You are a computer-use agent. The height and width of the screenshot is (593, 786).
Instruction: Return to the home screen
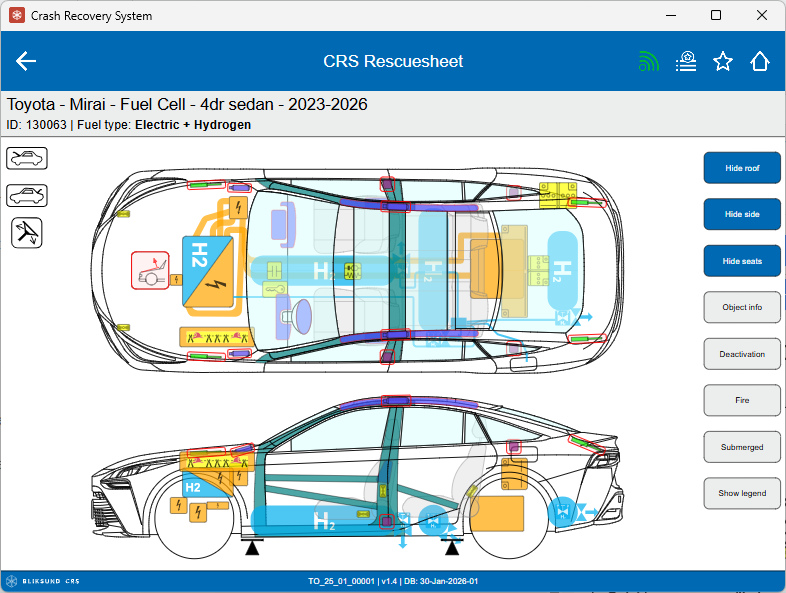(x=760, y=61)
